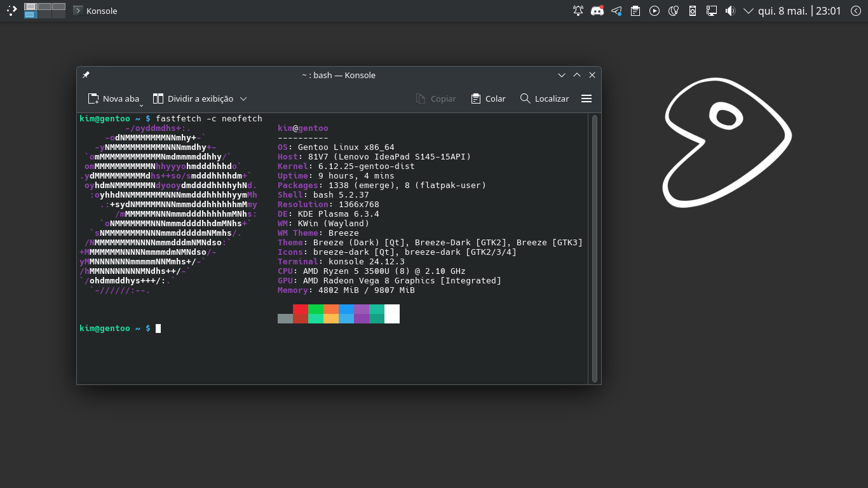This screenshot has width=868, height=488.
Task: Click the Konsole title bar text
Action: pyautogui.click(x=339, y=75)
